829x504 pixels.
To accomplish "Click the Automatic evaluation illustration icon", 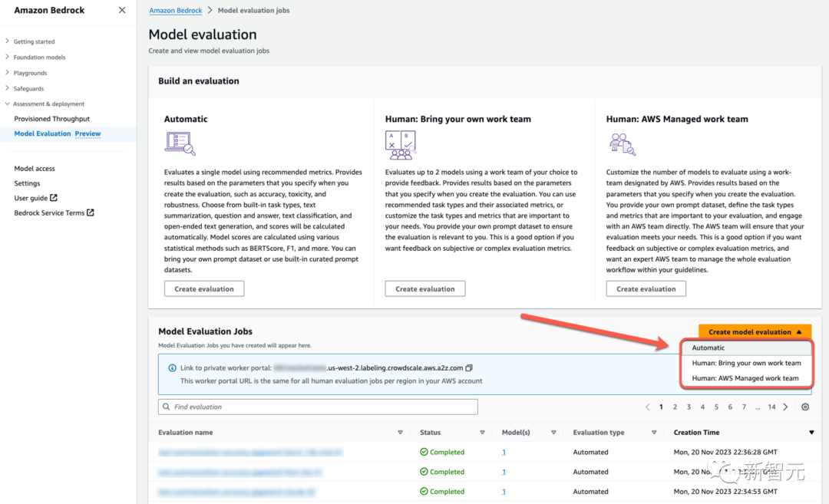I will [180, 143].
